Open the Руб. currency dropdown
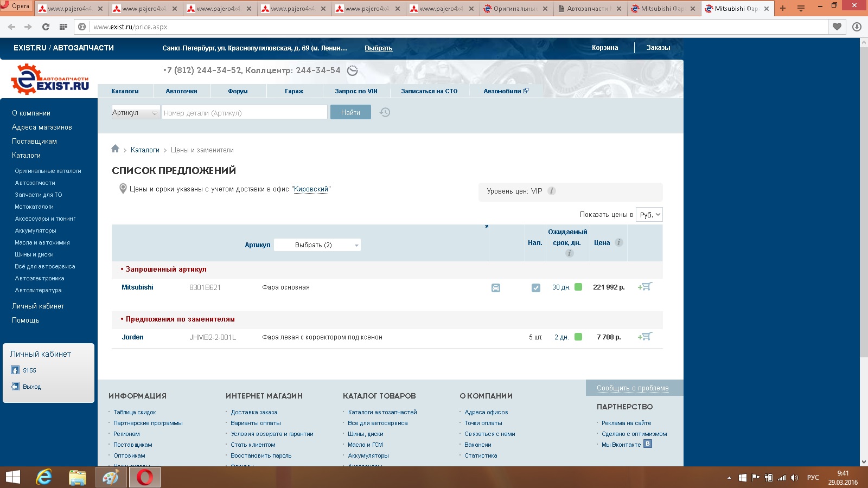The image size is (868, 488). click(x=649, y=215)
